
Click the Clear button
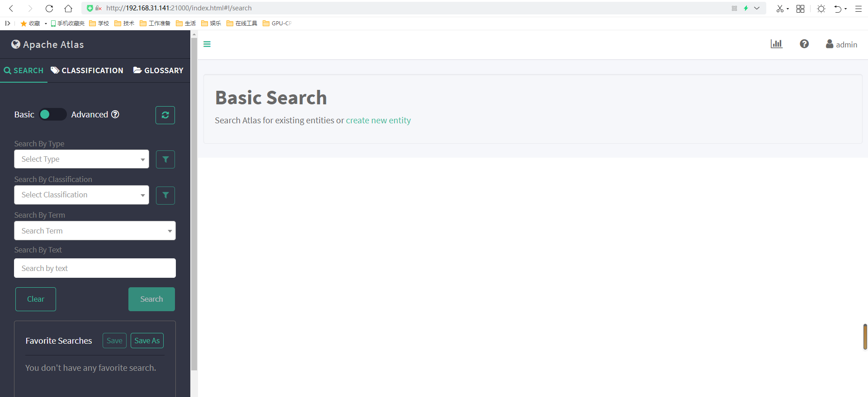(x=36, y=299)
